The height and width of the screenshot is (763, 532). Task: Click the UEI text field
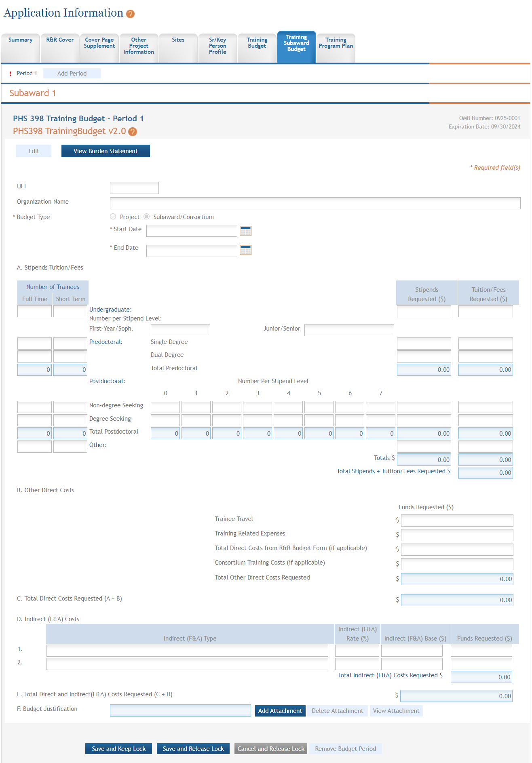[134, 188]
